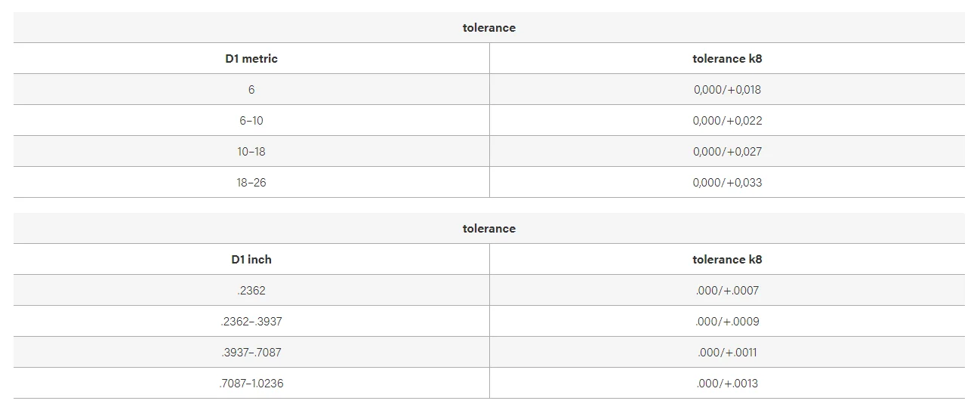The image size is (980, 410).
Task: Click the .000/+.0013 tolerance value
Action: (727, 383)
